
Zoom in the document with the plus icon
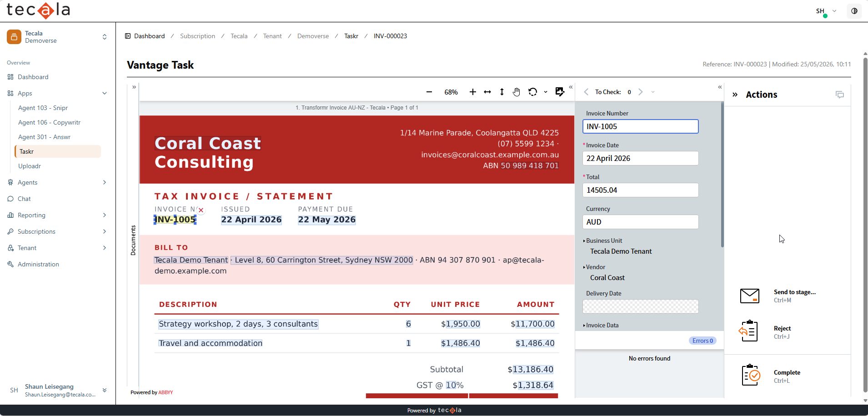pyautogui.click(x=473, y=92)
